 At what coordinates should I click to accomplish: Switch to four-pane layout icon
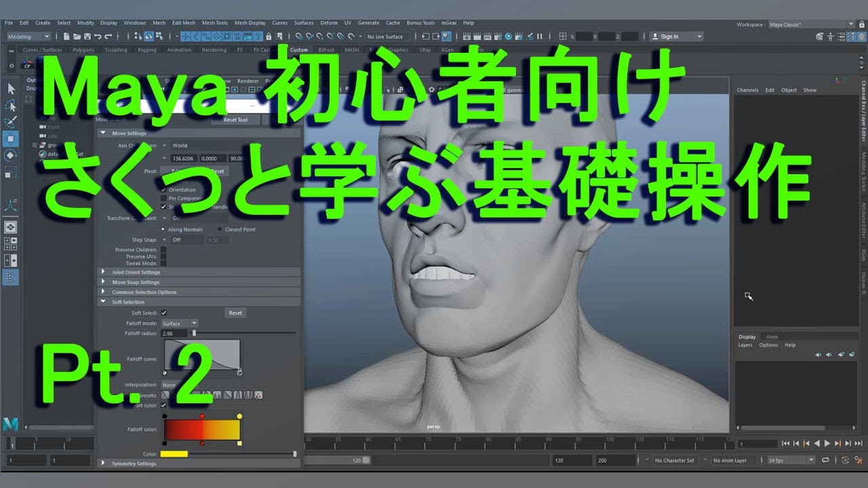pos(11,244)
